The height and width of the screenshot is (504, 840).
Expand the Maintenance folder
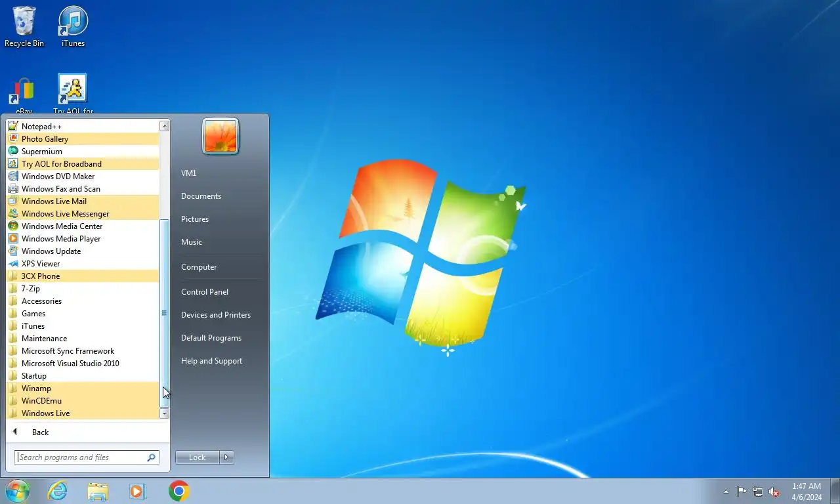pos(83,338)
